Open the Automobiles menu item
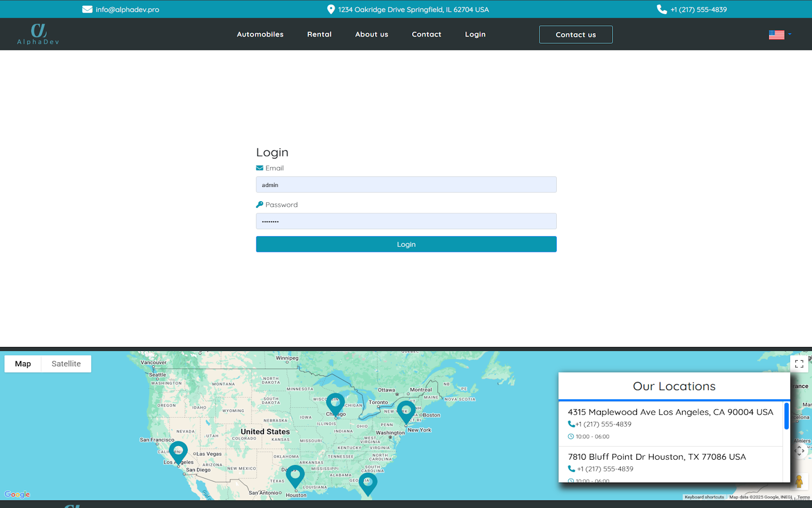Viewport: 812px width, 508px height. click(x=260, y=35)
